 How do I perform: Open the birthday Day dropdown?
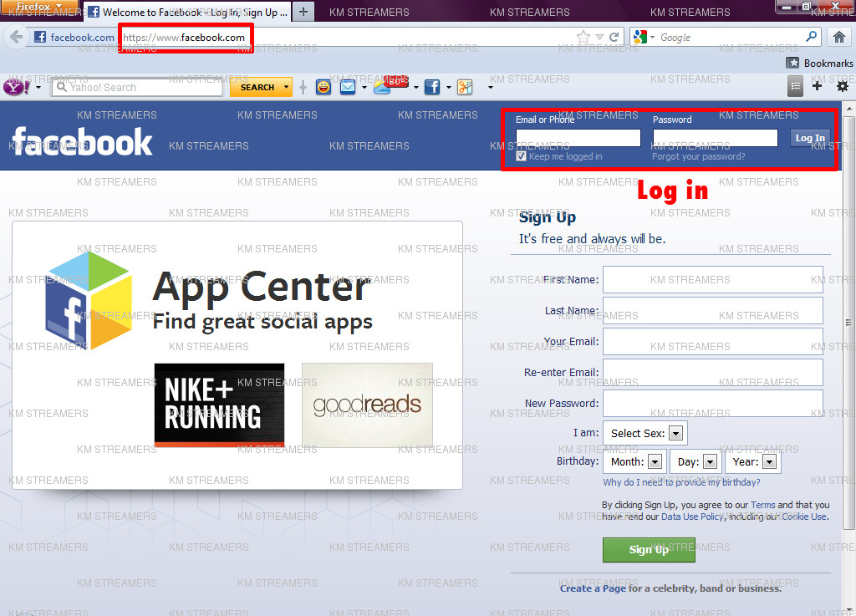click(695, 461)
